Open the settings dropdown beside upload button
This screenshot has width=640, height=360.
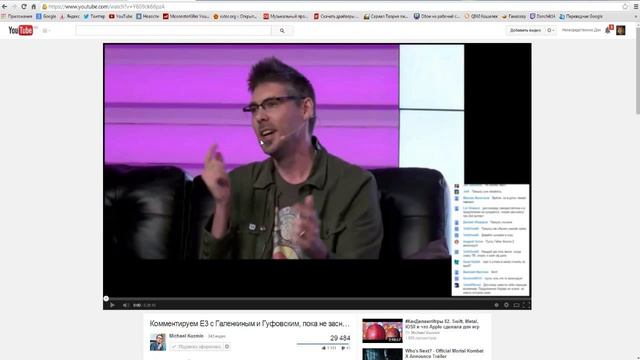pyautogui.click(x=551, y=30)
